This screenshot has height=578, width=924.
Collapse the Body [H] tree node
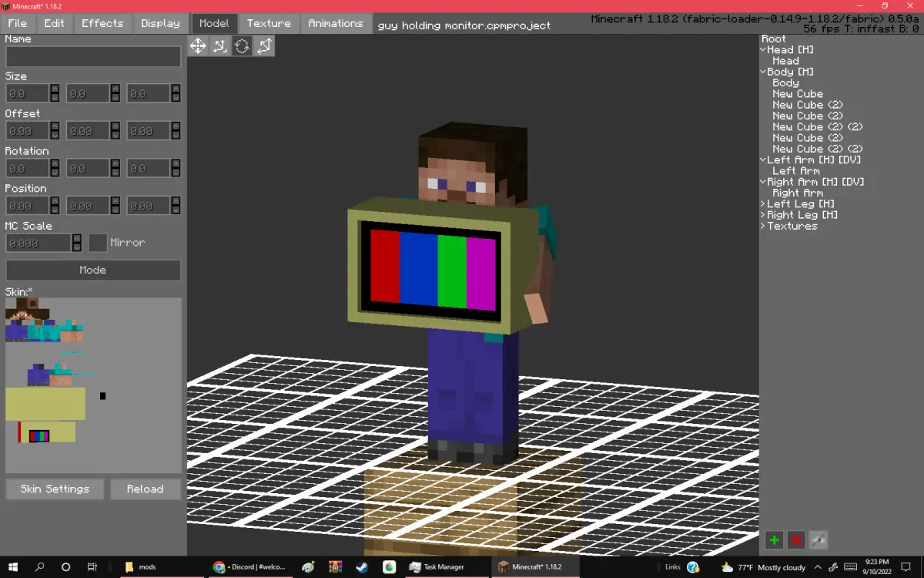[763, 72]
